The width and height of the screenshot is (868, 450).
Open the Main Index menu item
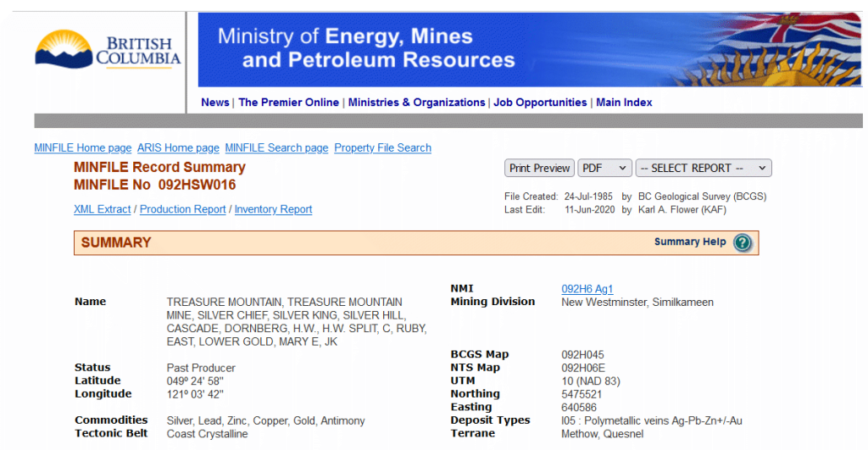click(624, 103)
